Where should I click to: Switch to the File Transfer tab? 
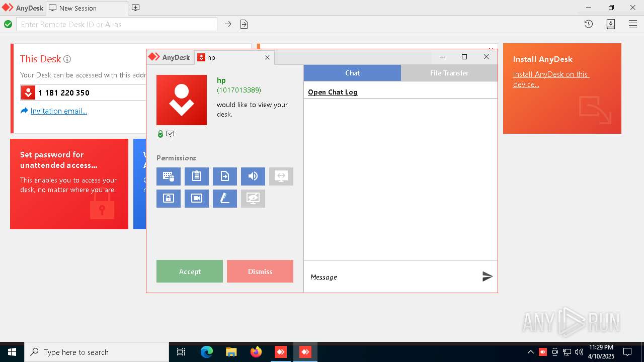coord(449,73)
